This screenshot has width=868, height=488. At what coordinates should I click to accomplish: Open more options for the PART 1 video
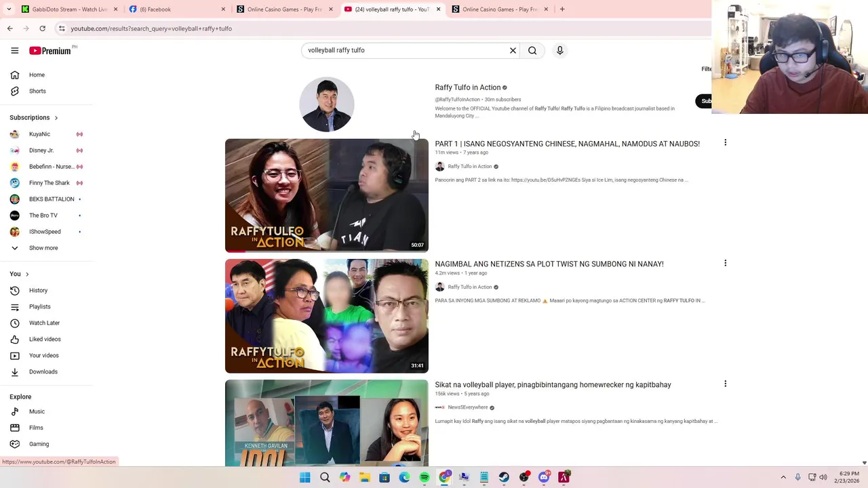click(725, 142)
